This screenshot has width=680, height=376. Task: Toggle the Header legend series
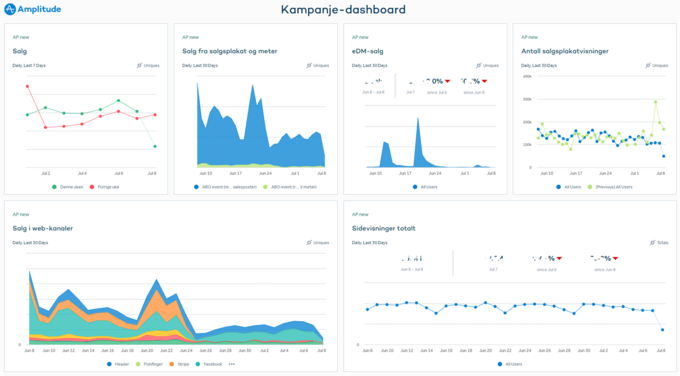pyautogui.click(x=118, y=364)
